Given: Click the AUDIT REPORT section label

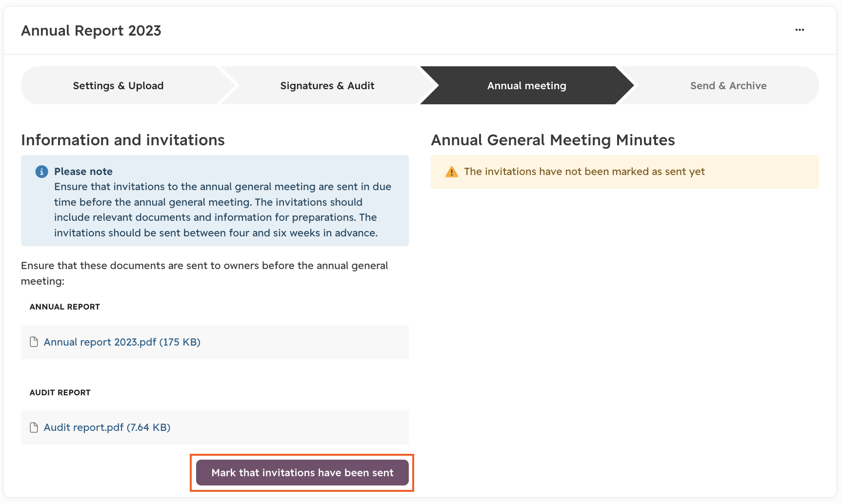Looking at the screenshot, I should coord(60,392).
